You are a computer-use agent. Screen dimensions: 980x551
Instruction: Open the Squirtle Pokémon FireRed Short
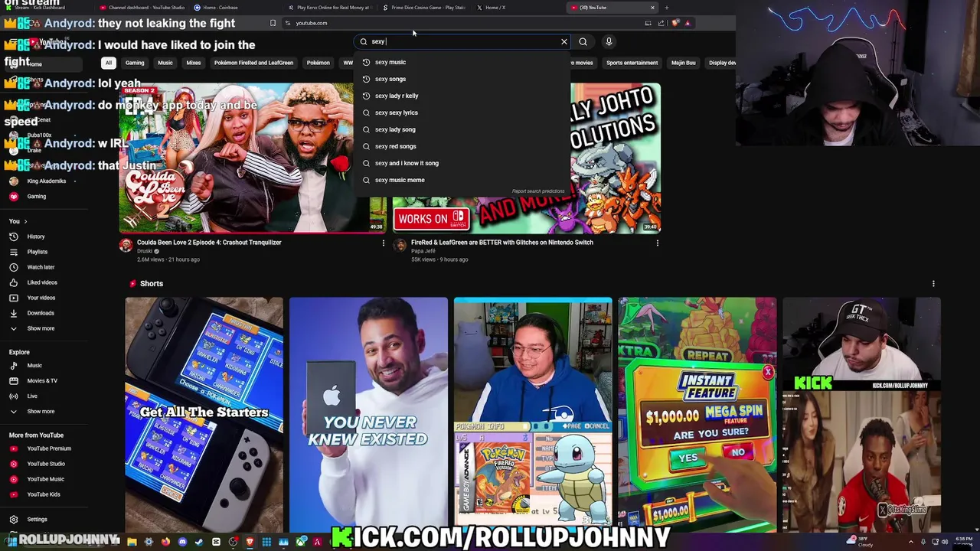pos(533,414)
